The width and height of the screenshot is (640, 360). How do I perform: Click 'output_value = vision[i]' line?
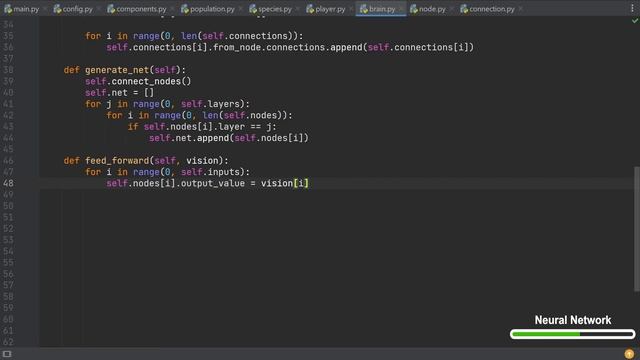click(244, 184)
